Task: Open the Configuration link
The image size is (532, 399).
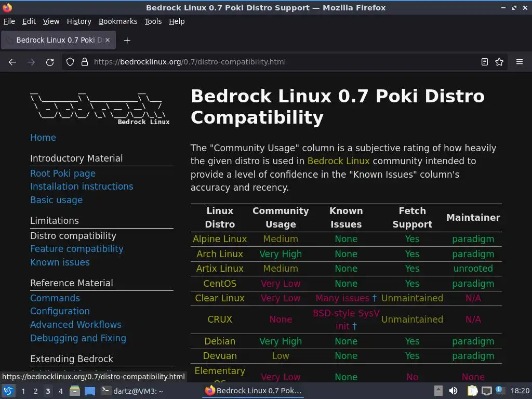Action: [x=60, y=311]
